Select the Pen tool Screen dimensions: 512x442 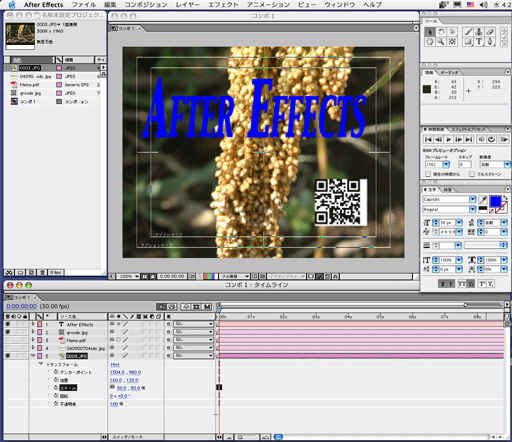(490, 42)
